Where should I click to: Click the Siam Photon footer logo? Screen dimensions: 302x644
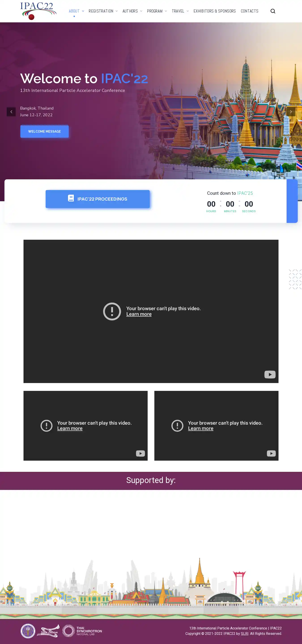click(49, 631)
